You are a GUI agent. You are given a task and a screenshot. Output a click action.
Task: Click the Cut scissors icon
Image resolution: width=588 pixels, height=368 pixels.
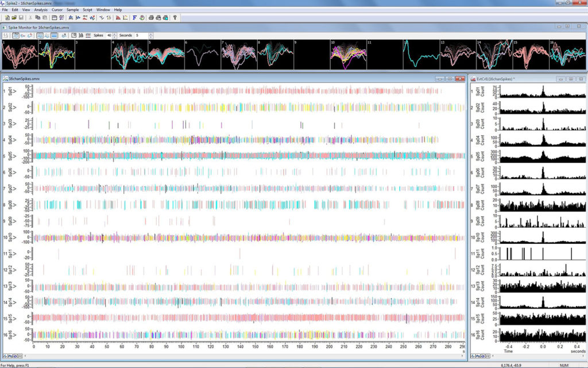pyautogui.click(x=30, y=18)
